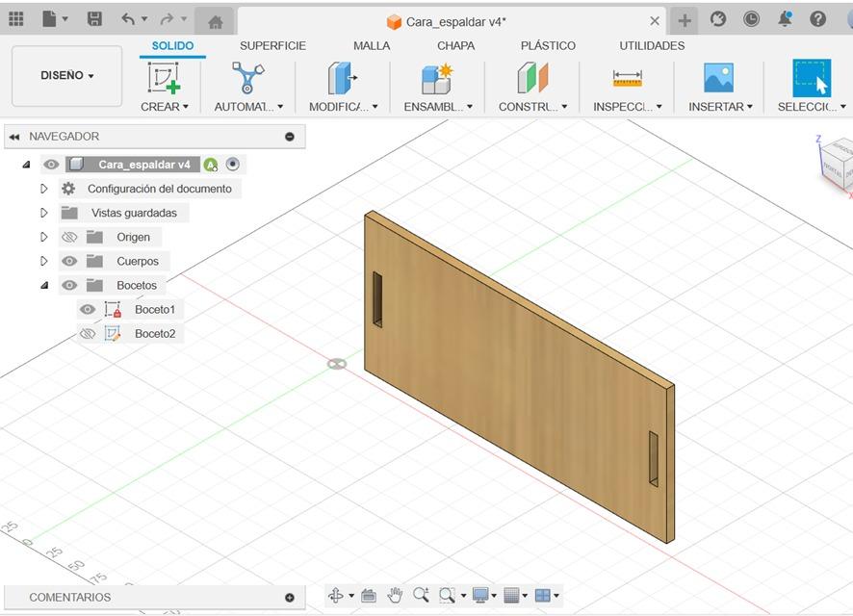Select Boceto2 in the browser

tap(155, 333)
